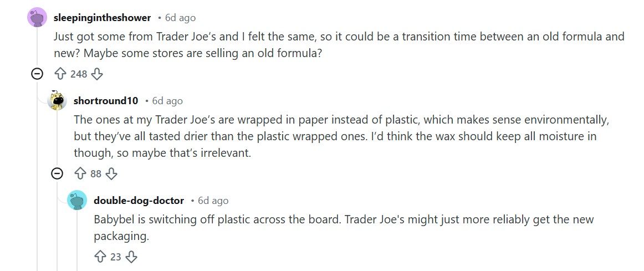Downvote sleepingintheshower's comment
The width and height of the screenshot is (644, 271).
[97, 74]
